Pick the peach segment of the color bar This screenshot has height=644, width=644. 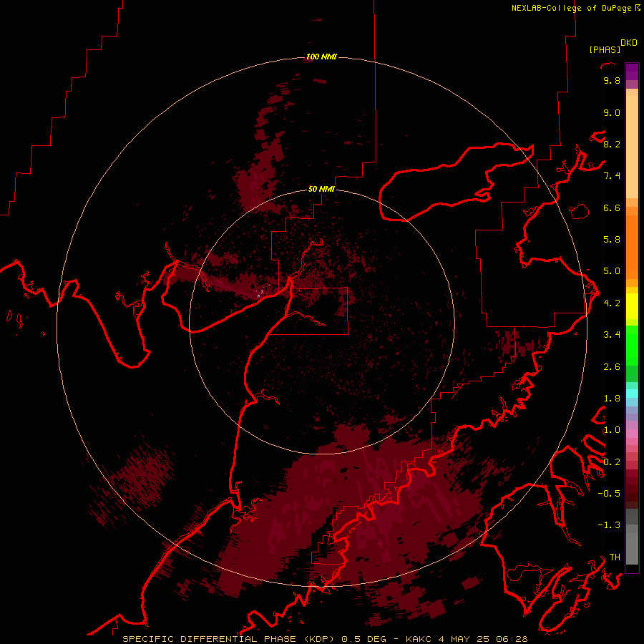[x=632, y=147]
